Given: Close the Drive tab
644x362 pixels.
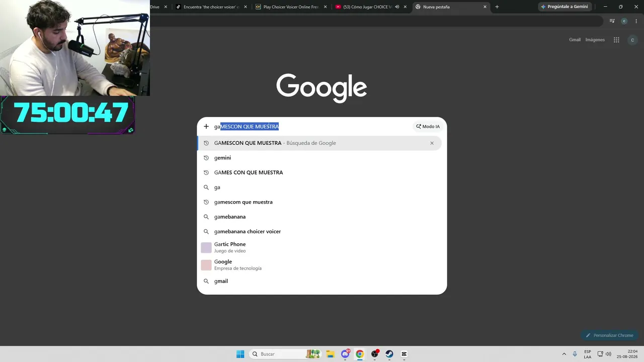Looking at the screenshot, I should pos(166,7).
